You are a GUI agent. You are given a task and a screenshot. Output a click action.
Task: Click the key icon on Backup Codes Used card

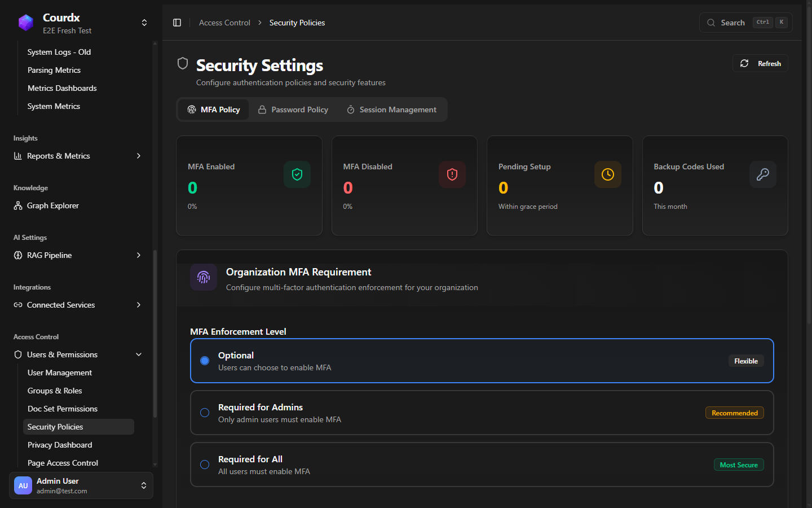762,174
